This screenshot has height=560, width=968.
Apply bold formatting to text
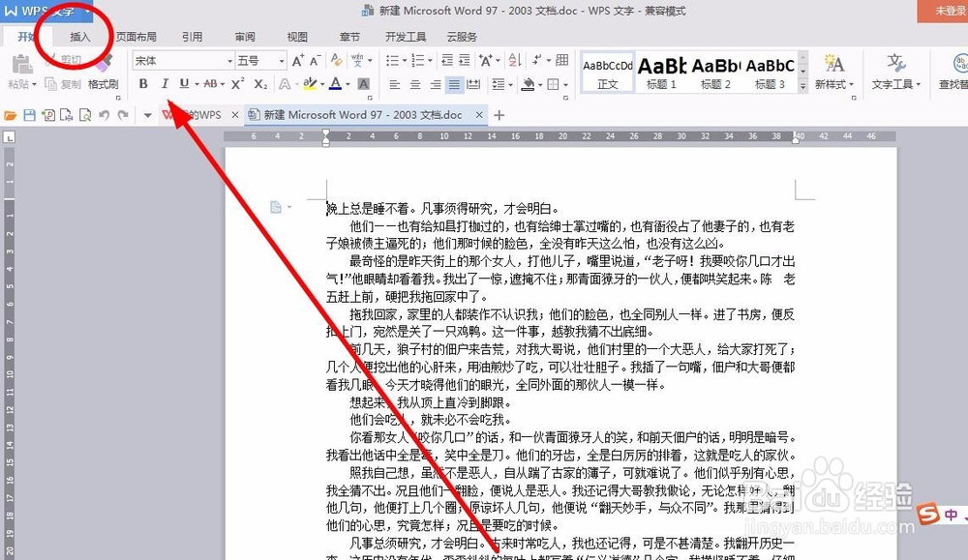[142, 84]
